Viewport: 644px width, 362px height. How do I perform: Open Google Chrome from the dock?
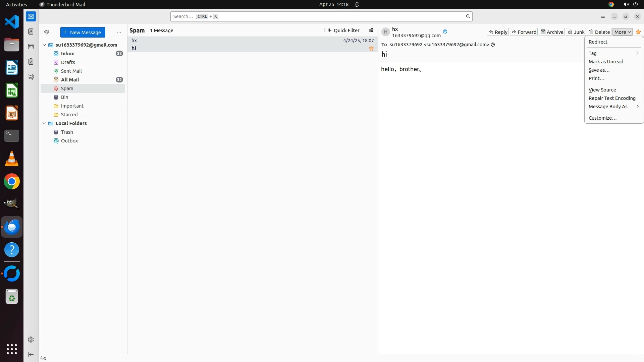click(x=12, y=182)
